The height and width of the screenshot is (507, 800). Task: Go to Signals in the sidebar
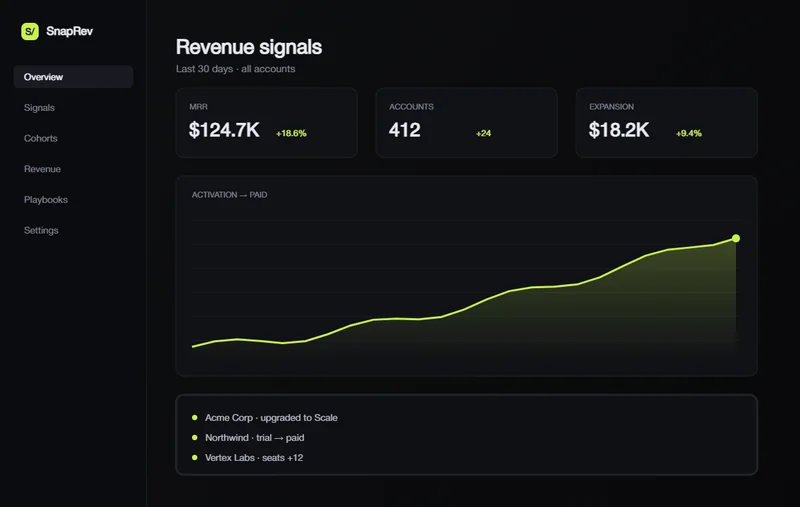(x=39, y=108)
